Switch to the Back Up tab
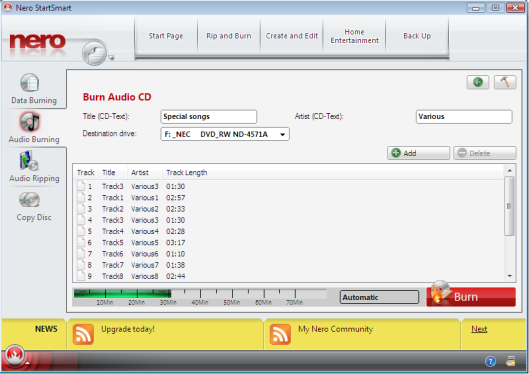The image size is (529, 374). [x=417, y=36]
